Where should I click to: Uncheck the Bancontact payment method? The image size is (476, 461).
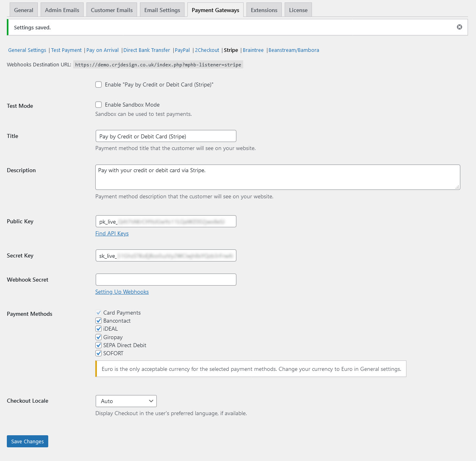point(98,321)
